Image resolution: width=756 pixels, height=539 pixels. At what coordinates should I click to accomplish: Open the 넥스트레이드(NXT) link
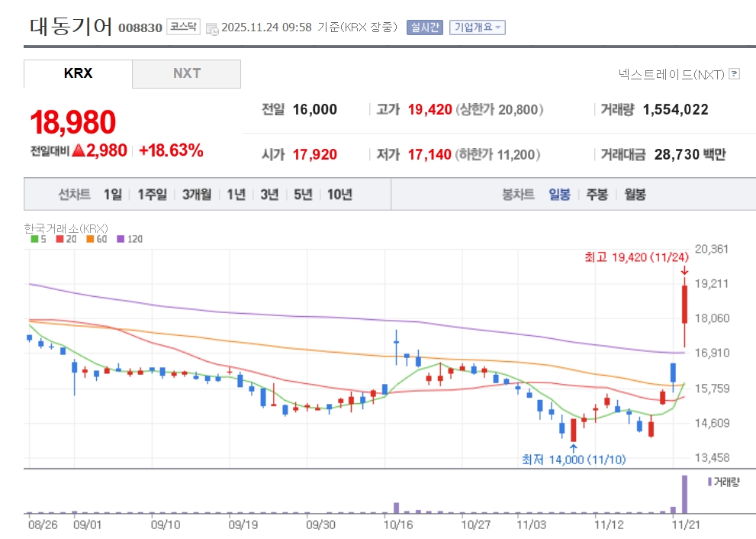coord(671,74)
